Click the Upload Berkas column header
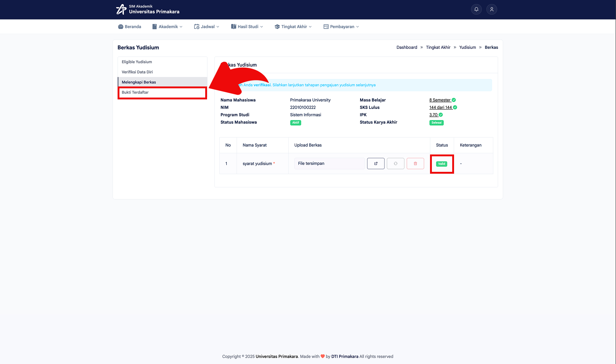616x364 pixels. click(308, 145)
